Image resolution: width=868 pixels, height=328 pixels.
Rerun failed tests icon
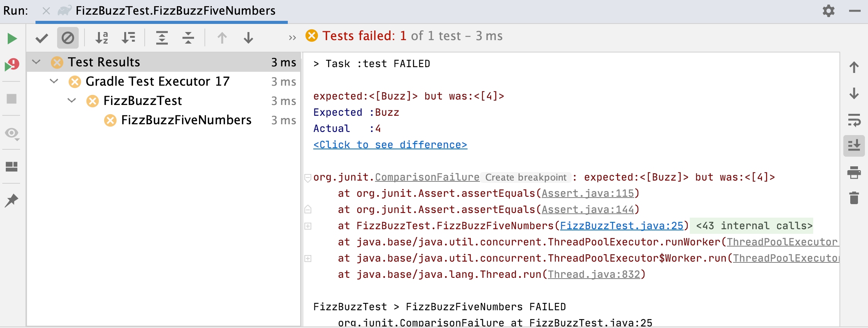(12, 65)
